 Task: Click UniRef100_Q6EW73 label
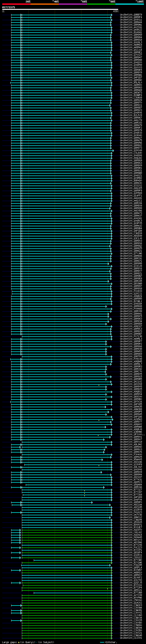click(131, 93)
